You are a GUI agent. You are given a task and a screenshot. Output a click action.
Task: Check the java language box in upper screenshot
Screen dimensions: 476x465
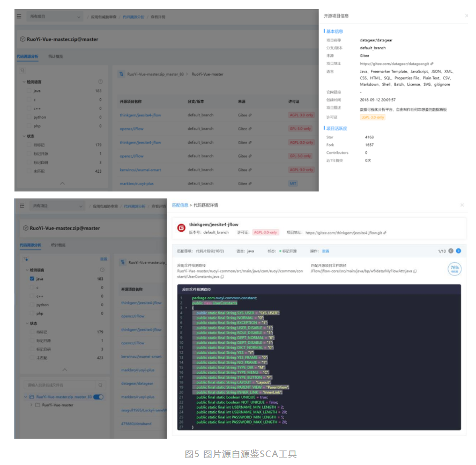click(x=29, y=91)
